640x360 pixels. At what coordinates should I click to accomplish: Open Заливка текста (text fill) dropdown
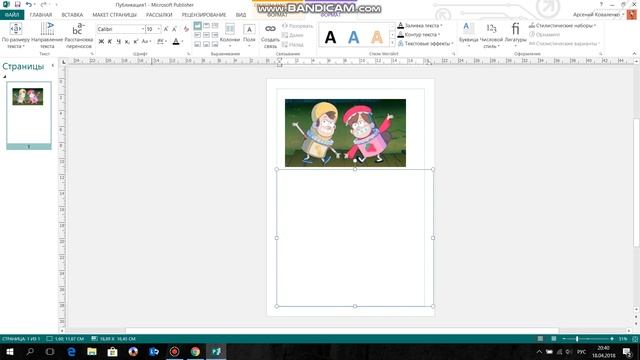coord(420,25)
